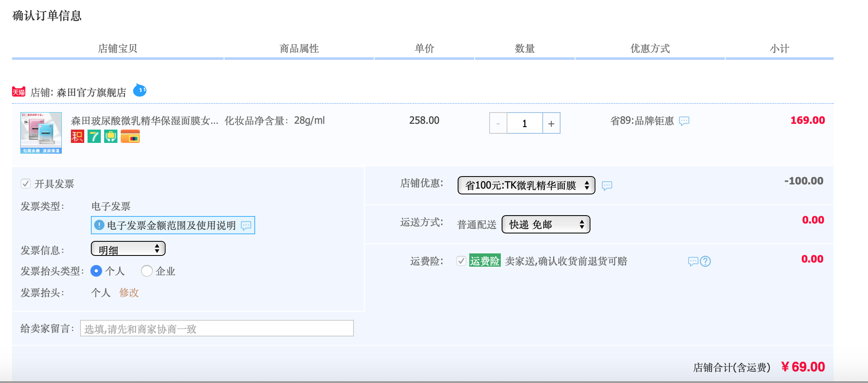Click the 电子发票 invoice type text
This screenshot has height=383, width=868.
[x=111, y=206]
